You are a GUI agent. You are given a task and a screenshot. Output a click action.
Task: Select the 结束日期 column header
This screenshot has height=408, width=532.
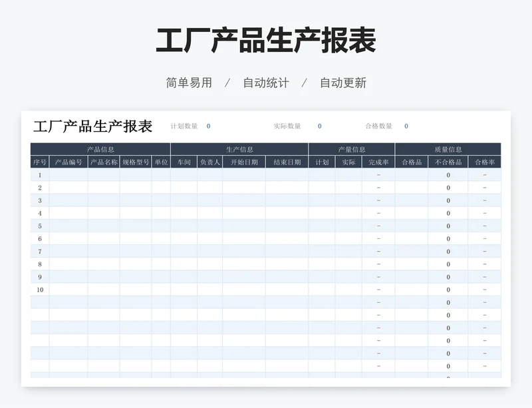coord(287,162)
